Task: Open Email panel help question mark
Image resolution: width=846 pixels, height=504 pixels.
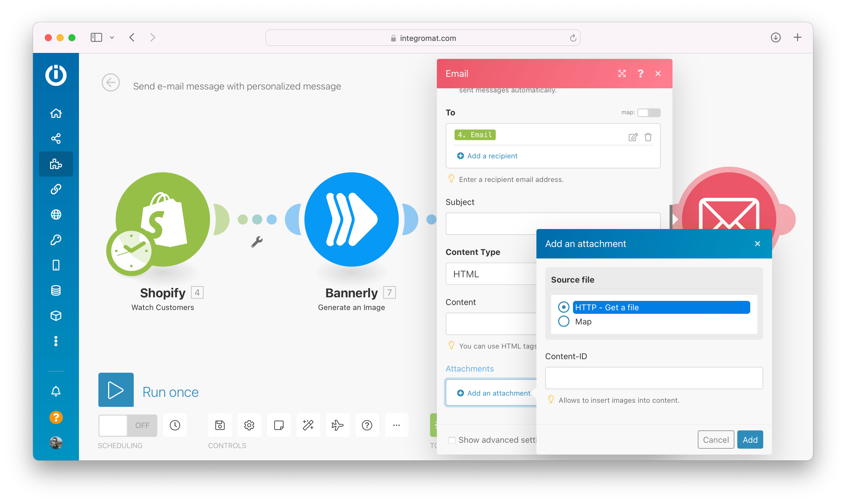Action: tap(640, 73)
